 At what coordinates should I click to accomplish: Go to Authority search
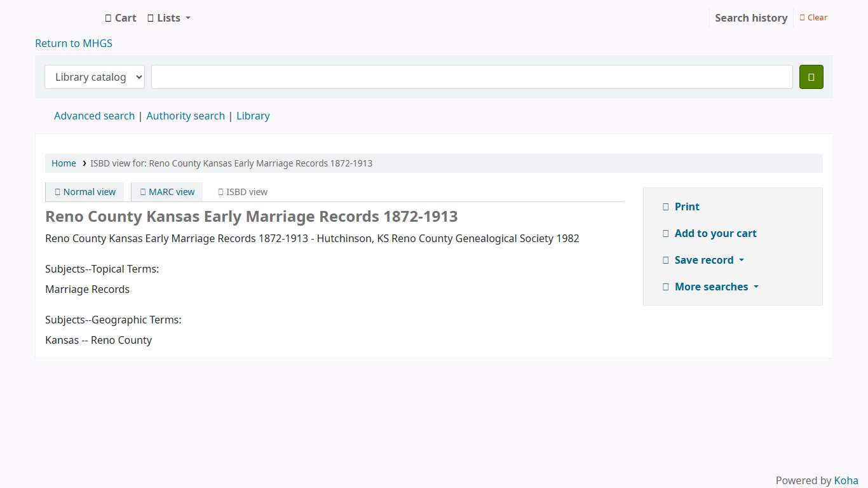point(186,116)
